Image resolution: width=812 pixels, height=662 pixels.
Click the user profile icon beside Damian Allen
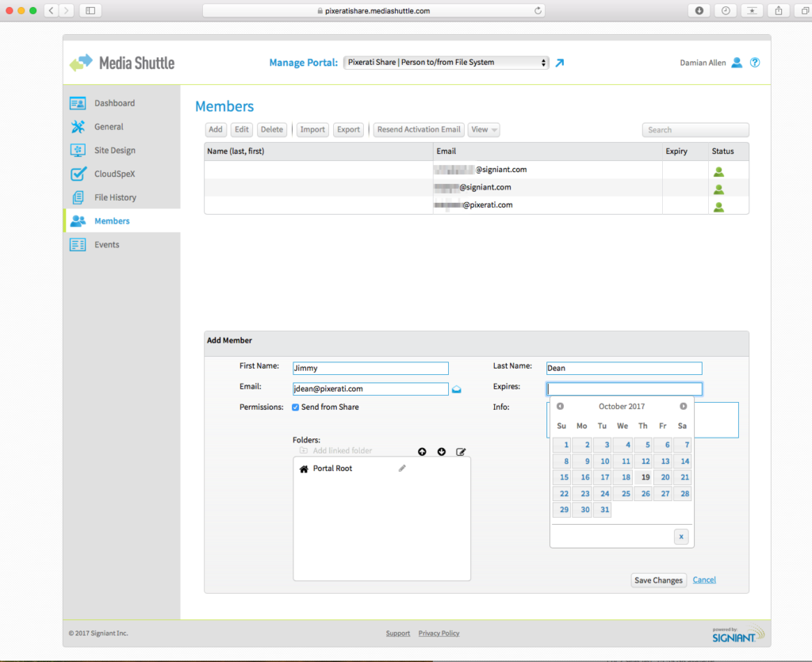tap(737, 63)
